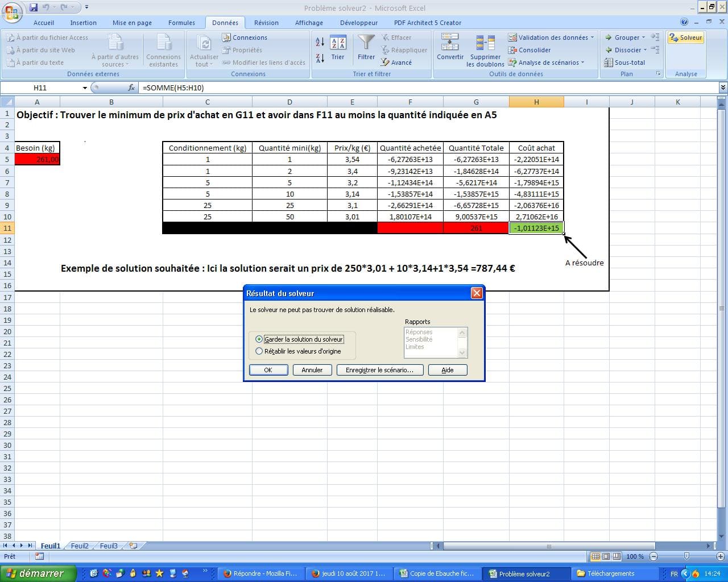
Task: Click the Consolider icon
Action: point(512,50)
